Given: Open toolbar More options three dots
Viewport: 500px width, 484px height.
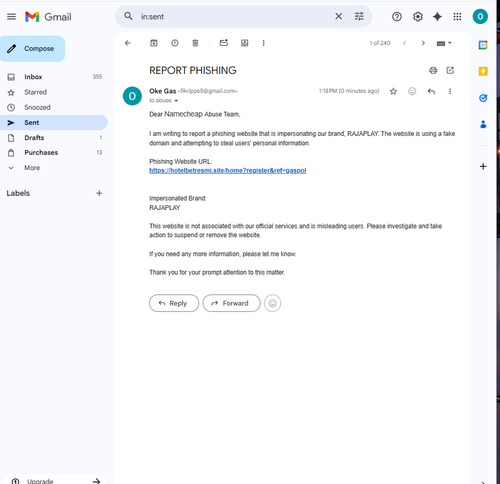Looking at the screenshot, I should (263, 43).
